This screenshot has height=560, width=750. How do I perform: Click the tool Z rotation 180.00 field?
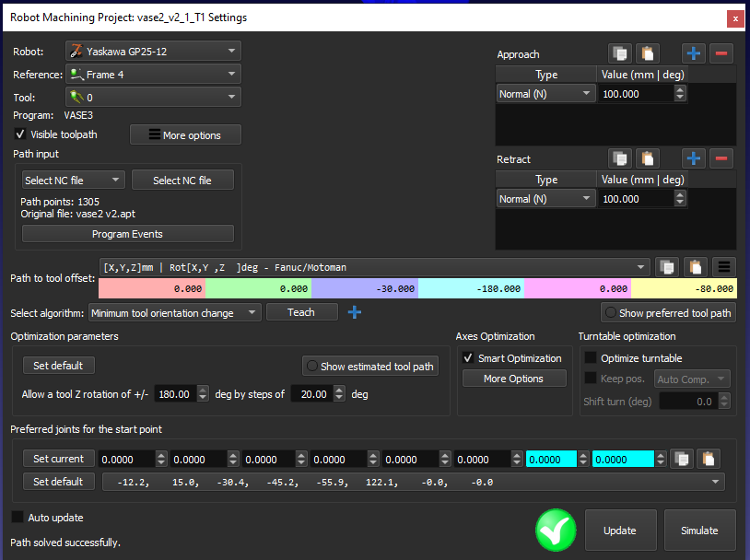click(175, 394)
